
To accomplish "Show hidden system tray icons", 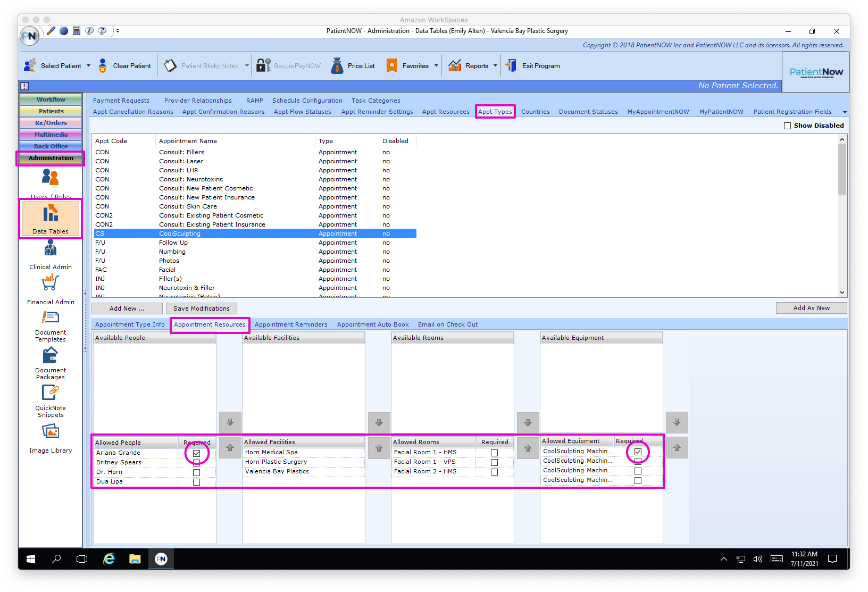I will pyautogui.click(x=724, y=559).
